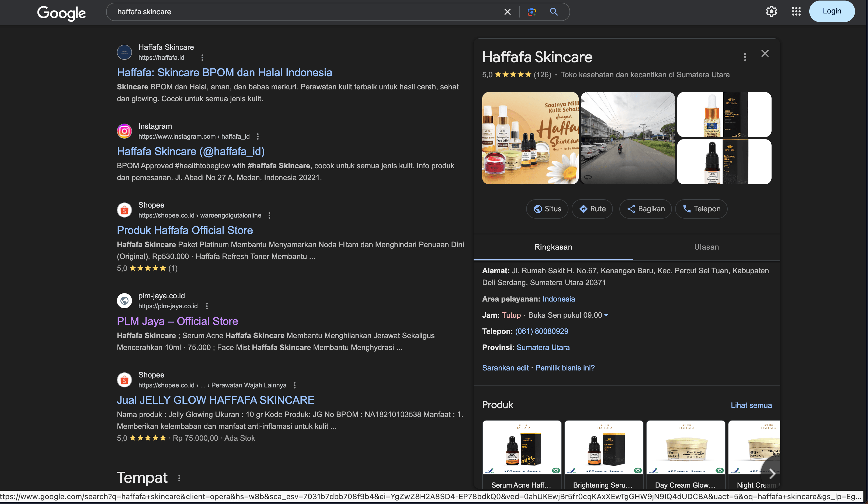Click the Login button
Screen dimensions: 868x504
(x=831, y=11)
